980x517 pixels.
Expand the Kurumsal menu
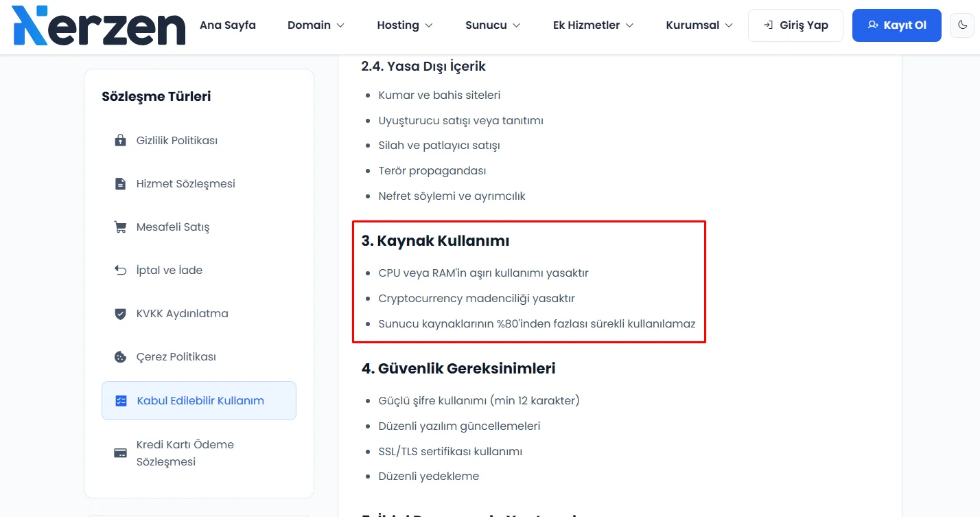[699, 25]
